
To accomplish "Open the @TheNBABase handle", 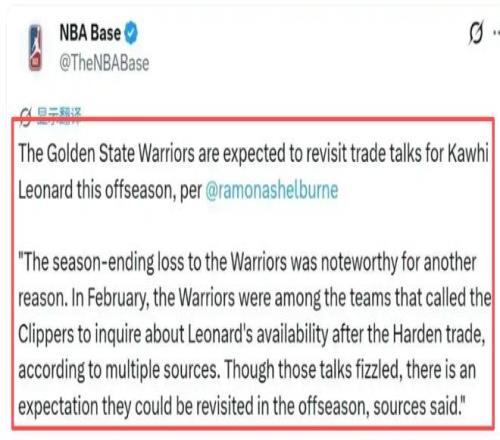I will 104,63.
